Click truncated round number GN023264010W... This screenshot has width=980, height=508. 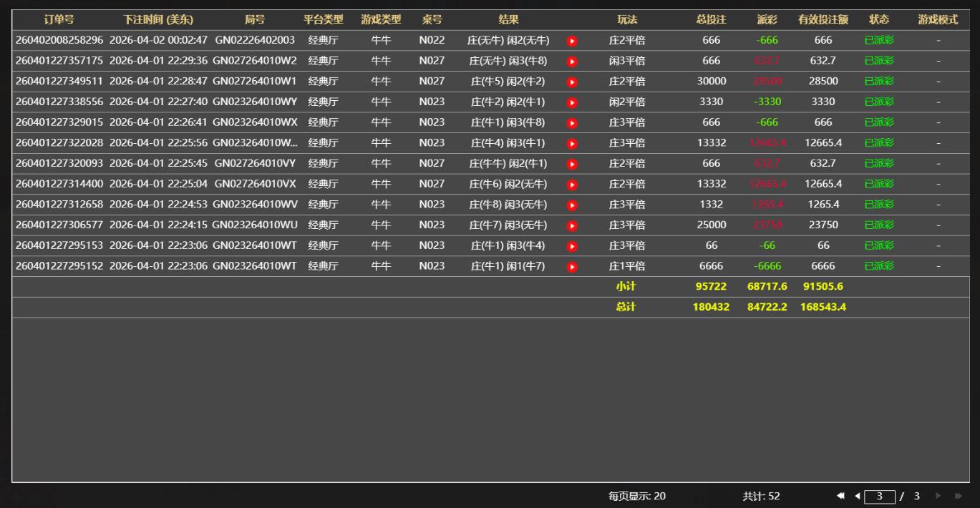point(254,143)
